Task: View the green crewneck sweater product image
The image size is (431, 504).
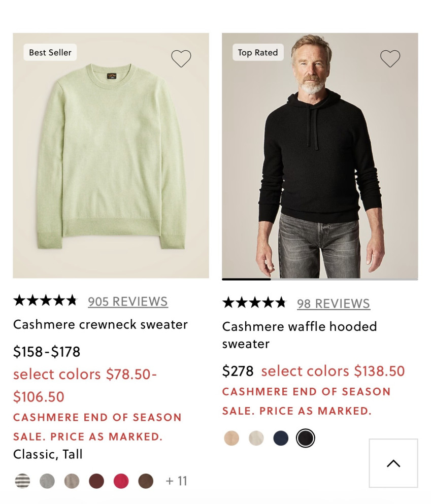Action: [111, 155]
